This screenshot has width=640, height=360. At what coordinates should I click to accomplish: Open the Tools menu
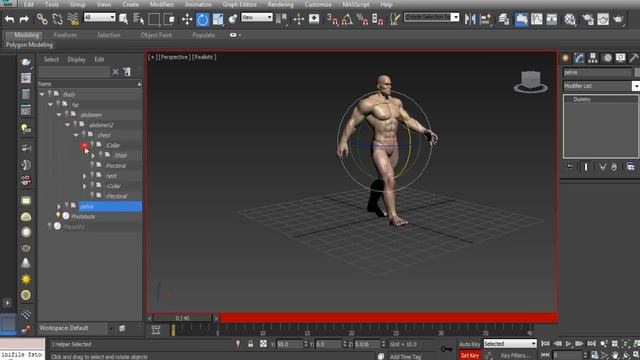coord(52,4)
